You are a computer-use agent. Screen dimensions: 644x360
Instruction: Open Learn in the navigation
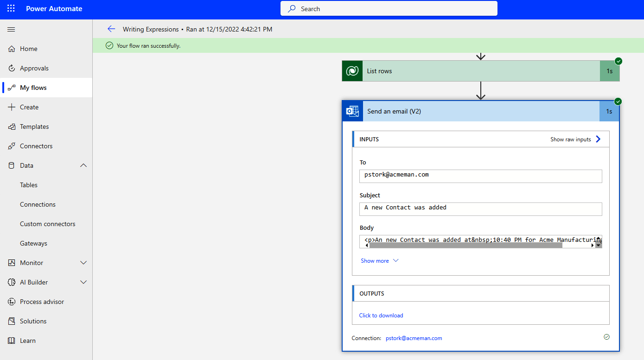[28, 341]
